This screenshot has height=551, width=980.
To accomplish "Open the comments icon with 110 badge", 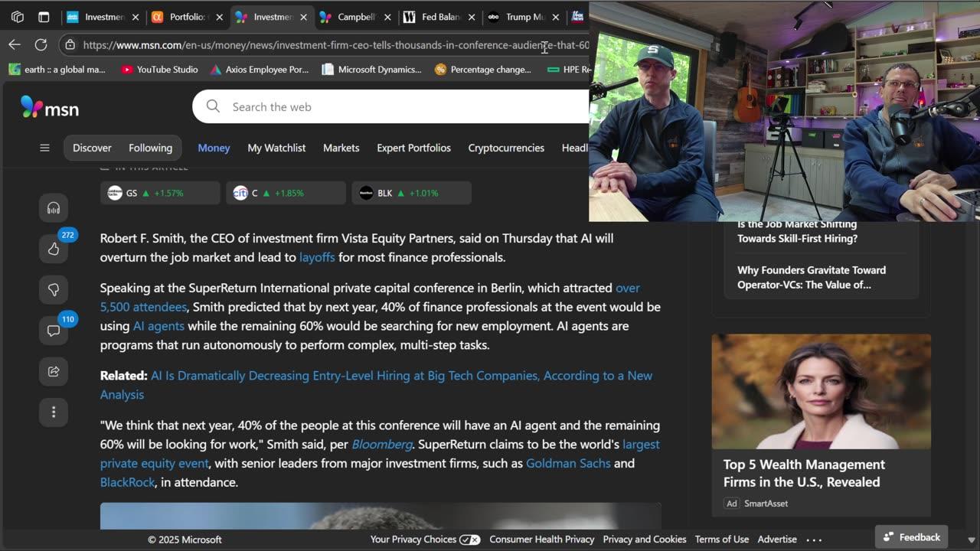I will [54, 331].
